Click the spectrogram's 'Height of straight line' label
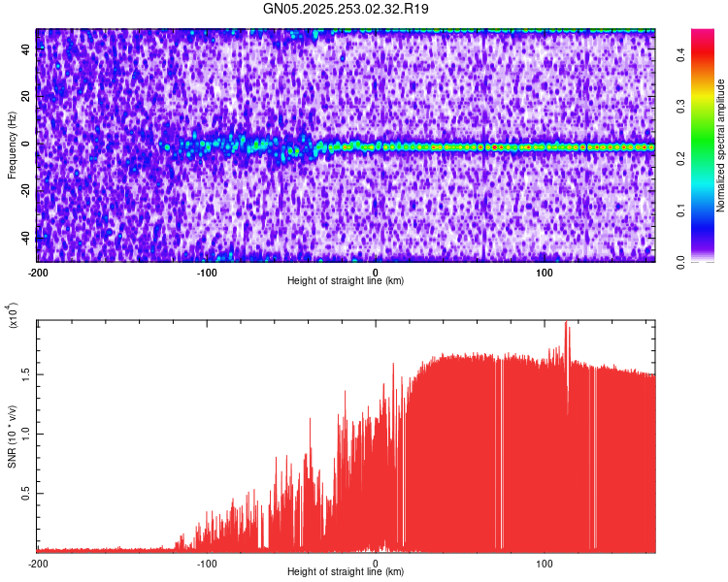728x582 pixels. point(346,280)
